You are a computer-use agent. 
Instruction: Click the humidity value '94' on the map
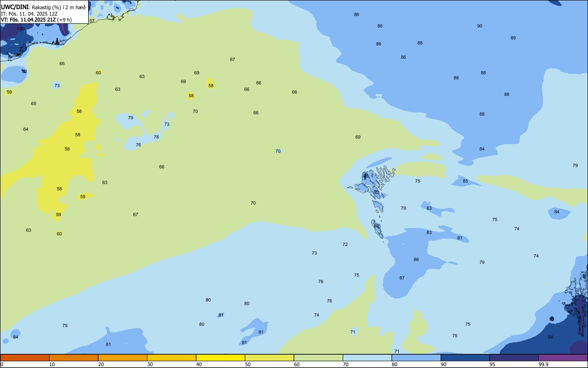(x=550, y=337)
